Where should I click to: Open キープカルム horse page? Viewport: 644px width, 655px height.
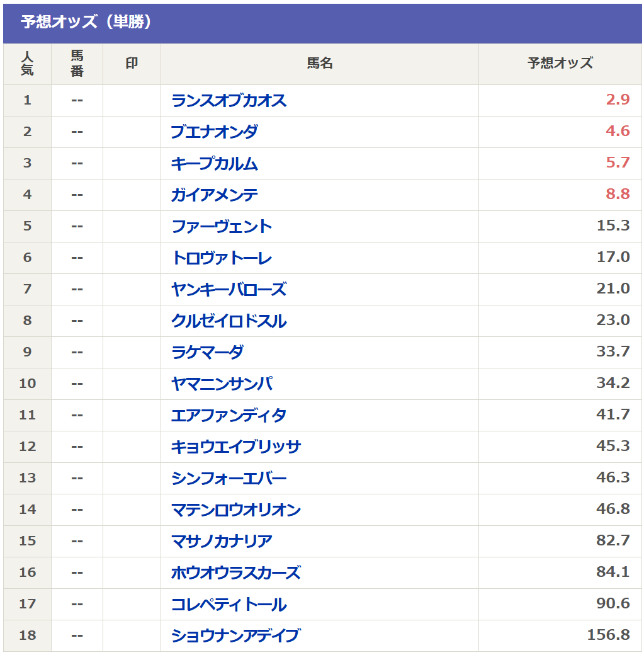(214, 164)
